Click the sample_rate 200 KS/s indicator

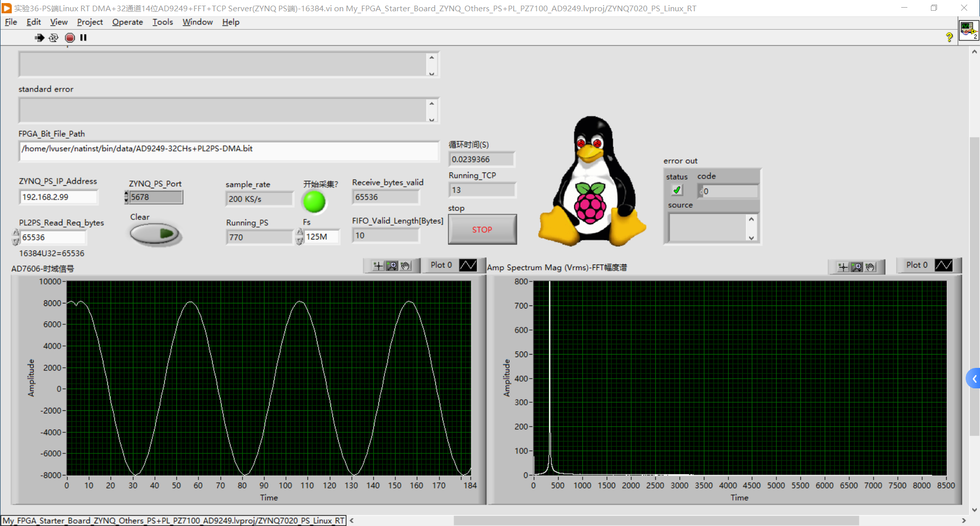coord(259,199)
